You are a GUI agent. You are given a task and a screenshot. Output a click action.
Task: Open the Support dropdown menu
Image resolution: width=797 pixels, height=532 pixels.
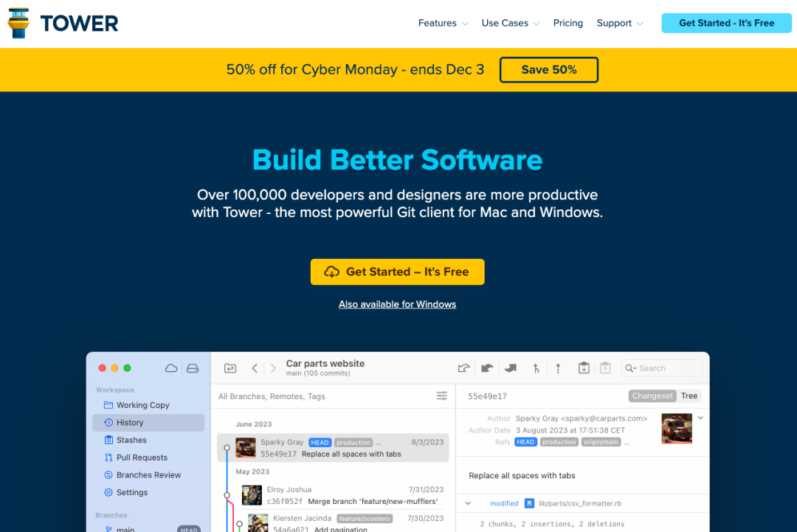[620, 24]
